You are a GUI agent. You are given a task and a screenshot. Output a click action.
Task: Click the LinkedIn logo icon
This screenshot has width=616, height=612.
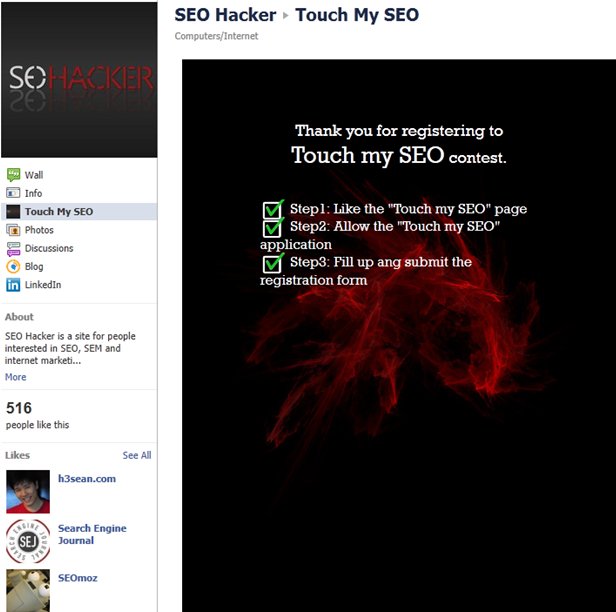pyautogui.click(x=13, y=285)
